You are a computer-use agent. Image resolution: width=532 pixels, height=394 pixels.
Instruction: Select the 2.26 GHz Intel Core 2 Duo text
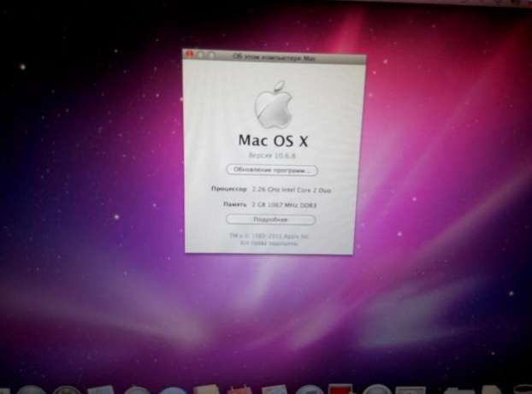(291, 188)
